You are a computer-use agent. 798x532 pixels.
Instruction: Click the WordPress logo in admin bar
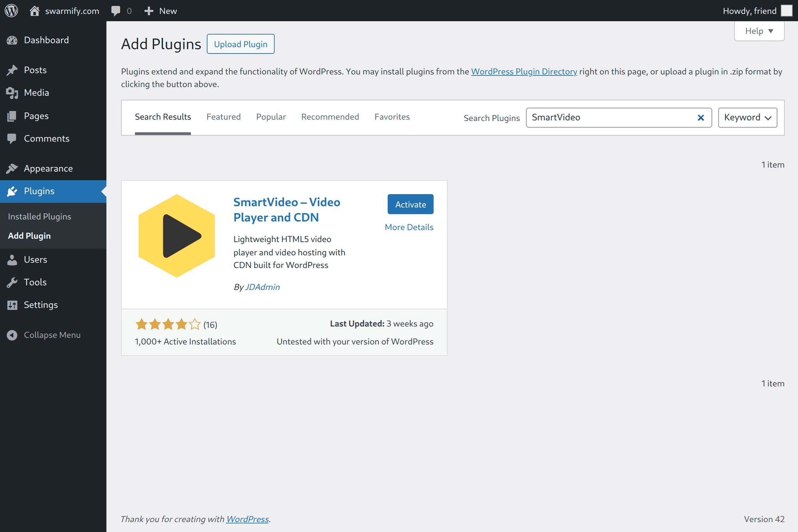11,10
